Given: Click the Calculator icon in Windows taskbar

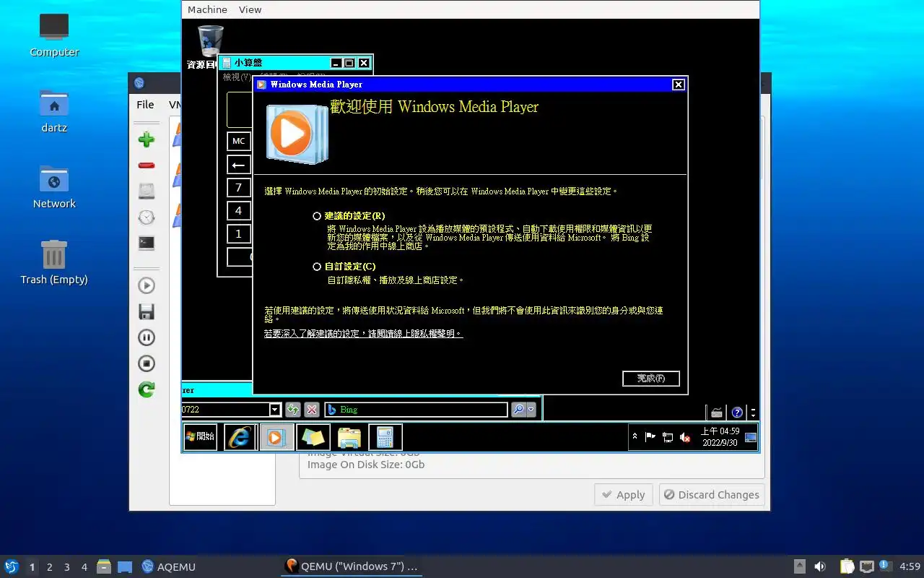Looking at the screenshot, I should (385, 436).
